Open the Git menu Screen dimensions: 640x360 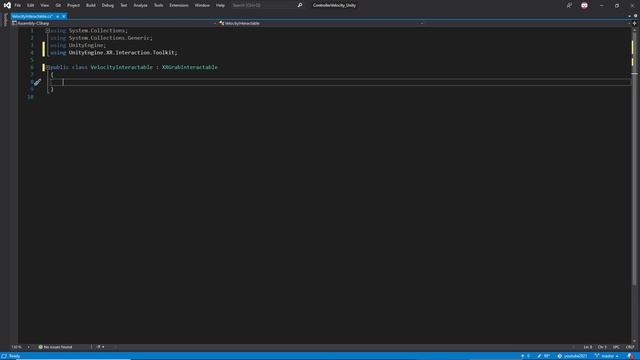[x=58, y=5]
